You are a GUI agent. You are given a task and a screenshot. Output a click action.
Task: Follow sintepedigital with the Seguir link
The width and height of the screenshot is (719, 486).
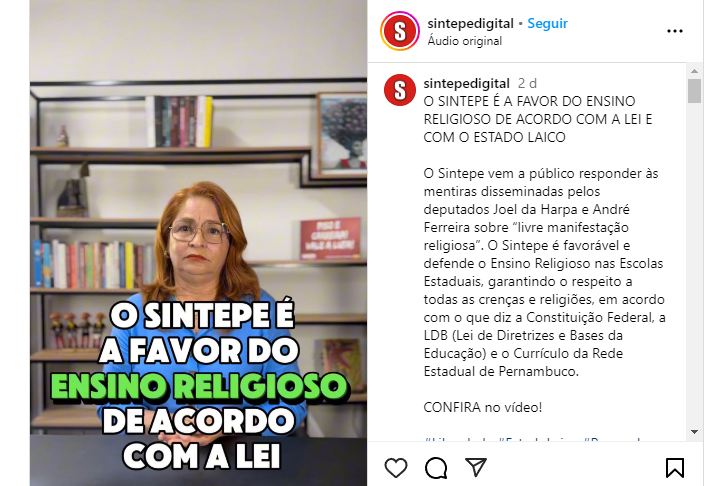click(548, 23)
